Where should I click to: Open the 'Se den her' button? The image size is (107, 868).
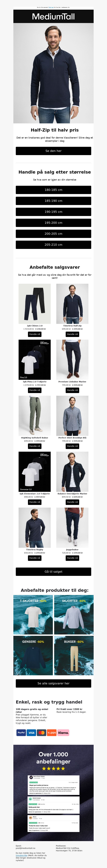click(53, 151)
